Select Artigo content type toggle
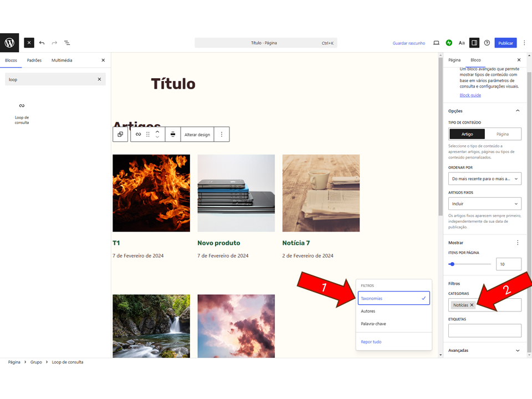This screenshot has width=532, height=399. [x=467, y=134]
